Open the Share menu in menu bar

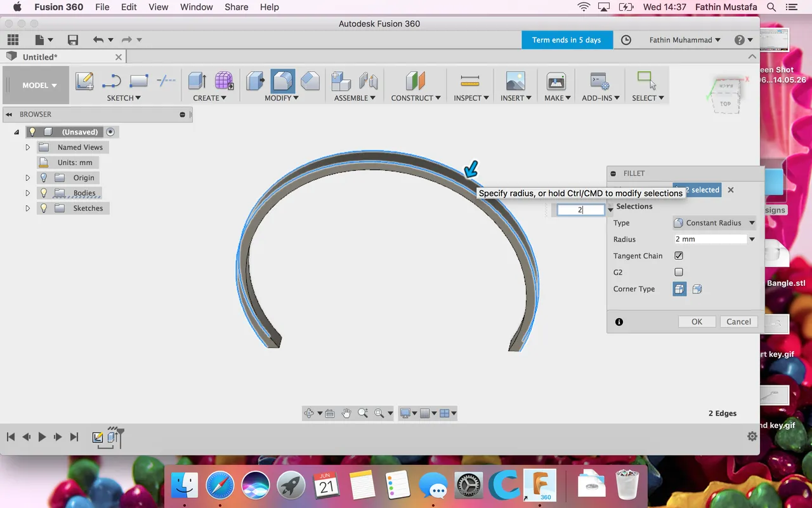click(236, 7)
